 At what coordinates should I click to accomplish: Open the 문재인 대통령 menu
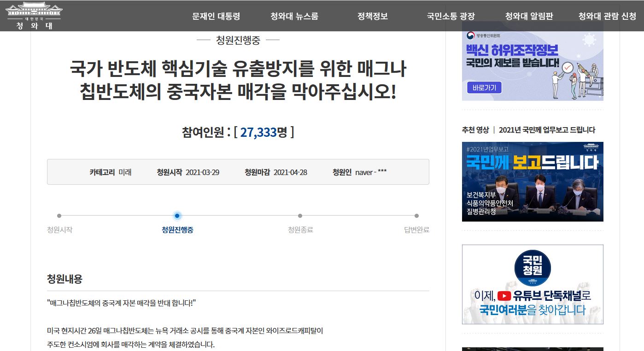[215, 15]
